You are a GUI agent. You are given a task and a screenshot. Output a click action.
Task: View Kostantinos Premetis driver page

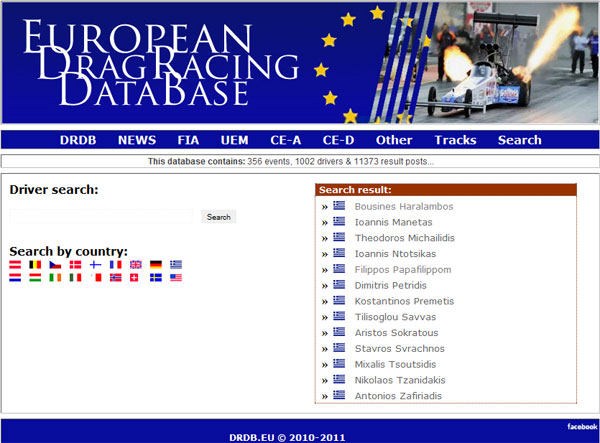pyautogui.click(x=404, y=301)
